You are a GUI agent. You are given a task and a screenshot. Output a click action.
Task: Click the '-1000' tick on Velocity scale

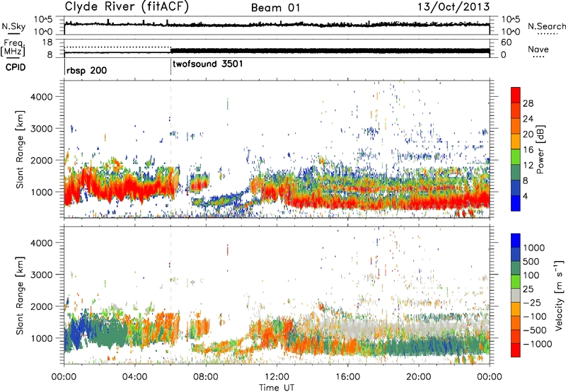pyautogui.click(x=538, y=344)
